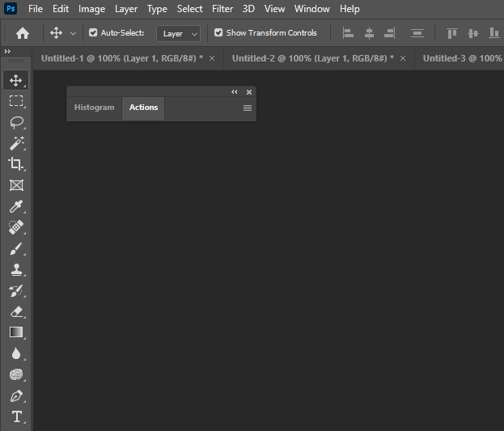Click the Home button in options bar
This screenshot has height=431, width=504.
(23, 33)
